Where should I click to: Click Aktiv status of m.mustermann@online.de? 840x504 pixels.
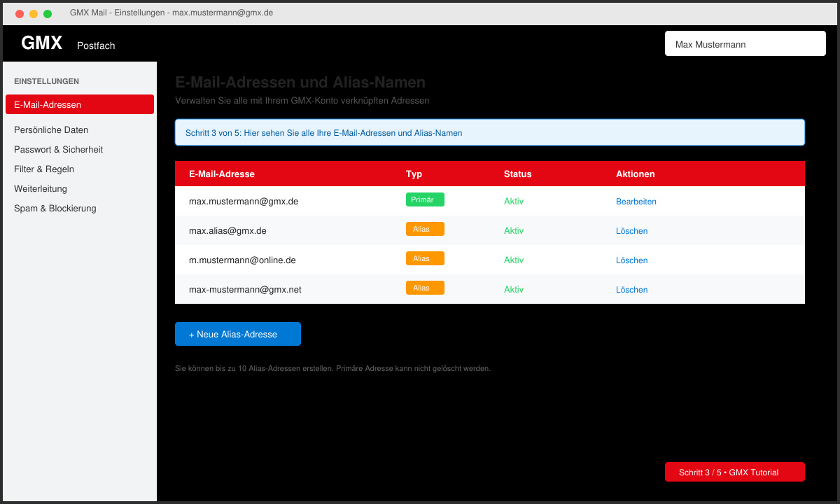click(x=514, y=260)
